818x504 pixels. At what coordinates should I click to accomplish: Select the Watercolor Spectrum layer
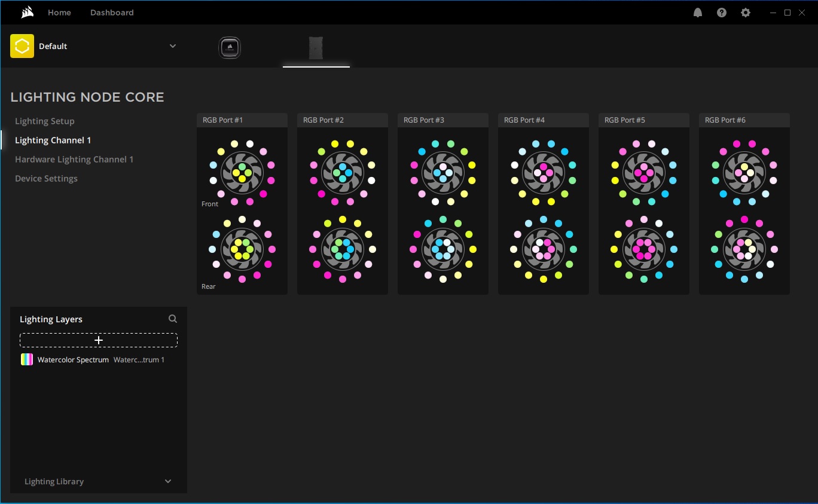click(x=73, y=360)
